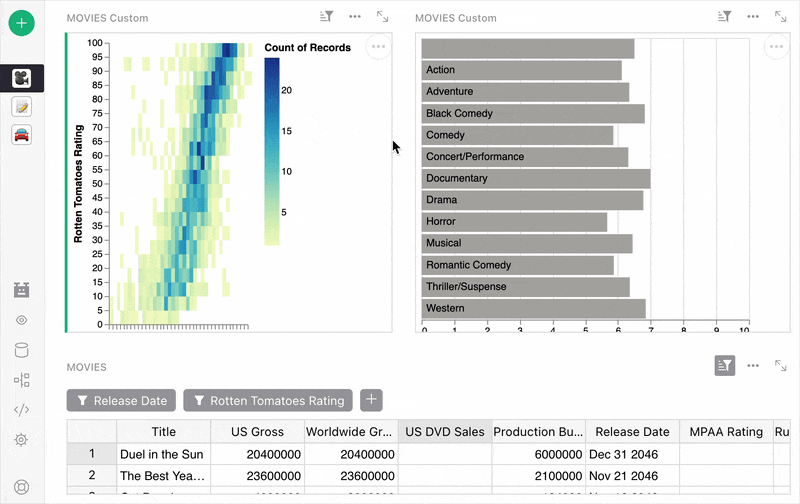Click the Release Date filter button

[x=121, y=401]
